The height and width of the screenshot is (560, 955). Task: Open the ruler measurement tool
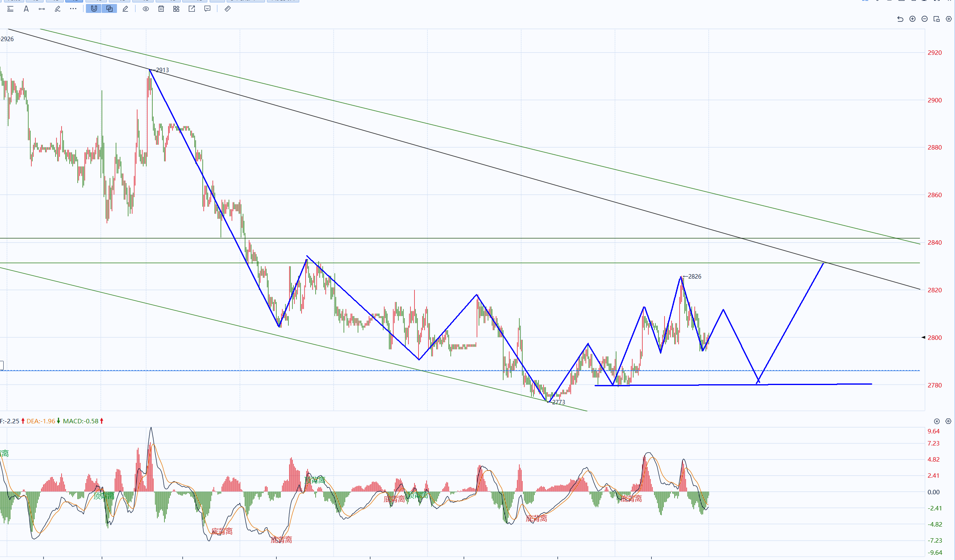click(x=227, y=9)
